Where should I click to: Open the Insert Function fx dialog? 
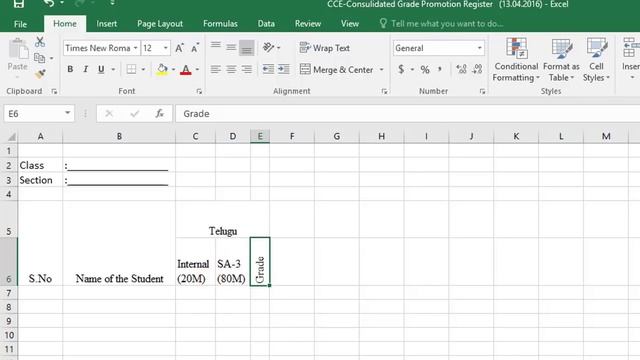click(159, 113)
